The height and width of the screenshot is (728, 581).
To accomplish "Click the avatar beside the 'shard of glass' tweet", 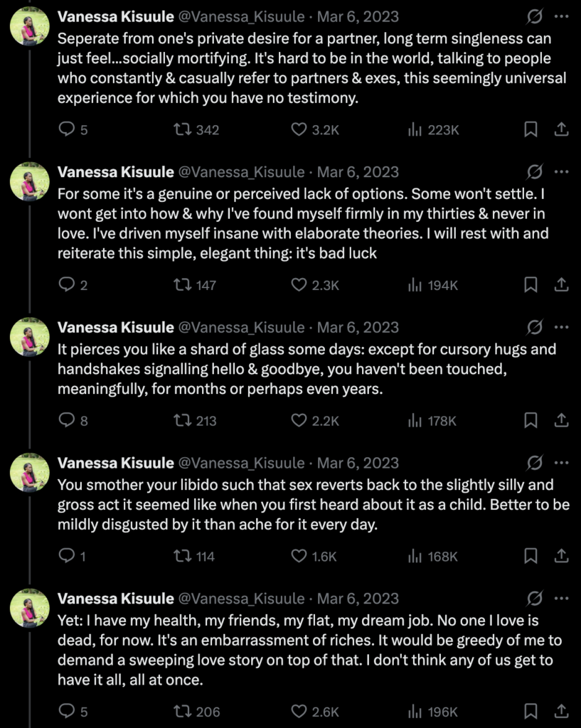I will [29, 337].
